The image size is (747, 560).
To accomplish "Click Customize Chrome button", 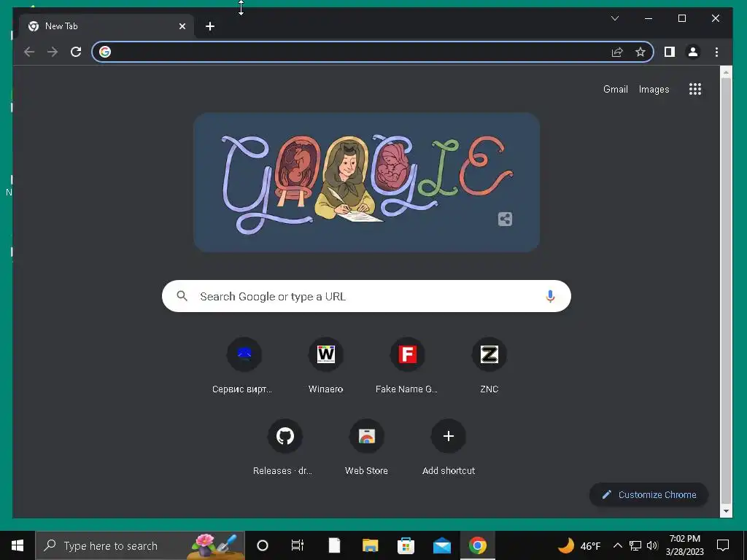I will (649, 495).
